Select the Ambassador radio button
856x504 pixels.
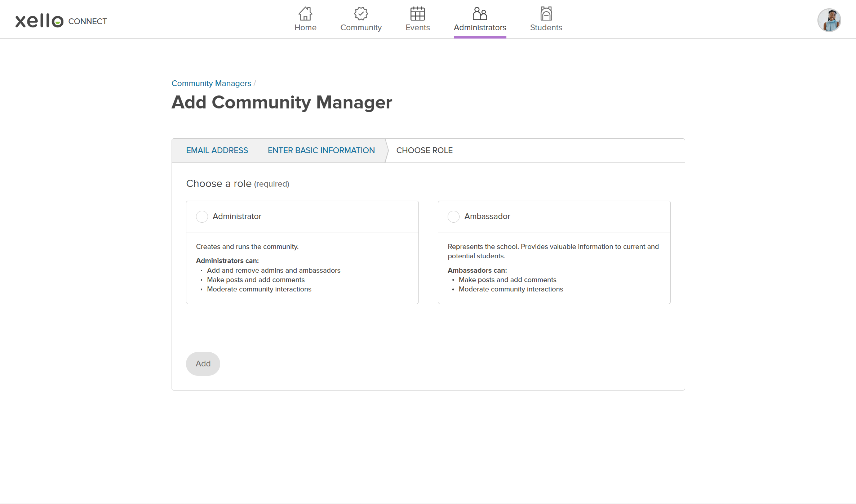coord(453,217)
